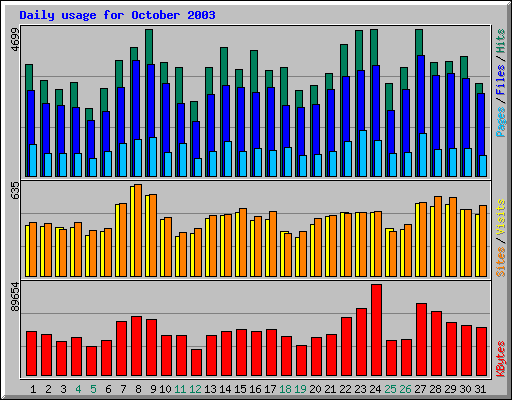Click green weekend day label 26
Image resolution: width=512 pixels, height=400 pixels.
coord(405,389)
